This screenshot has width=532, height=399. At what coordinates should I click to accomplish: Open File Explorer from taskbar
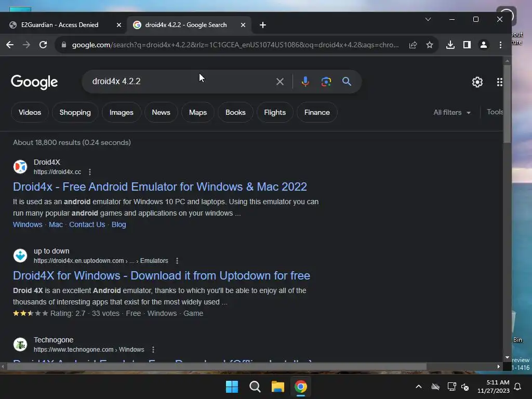pos(278,387)
